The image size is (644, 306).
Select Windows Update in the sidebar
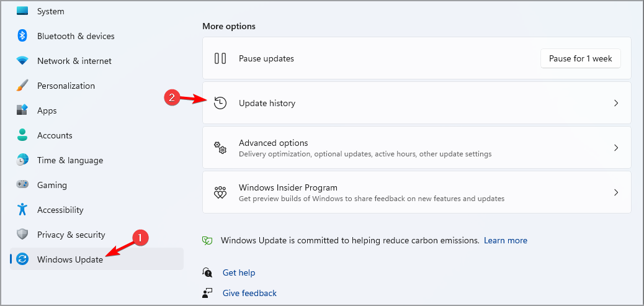pos(69,259)
